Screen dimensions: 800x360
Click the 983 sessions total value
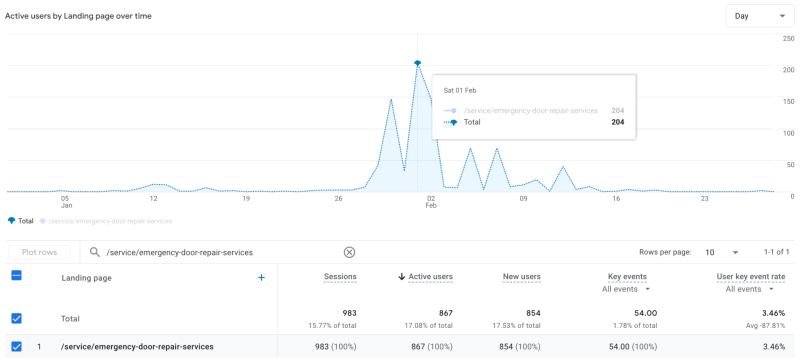click(349, 313)
